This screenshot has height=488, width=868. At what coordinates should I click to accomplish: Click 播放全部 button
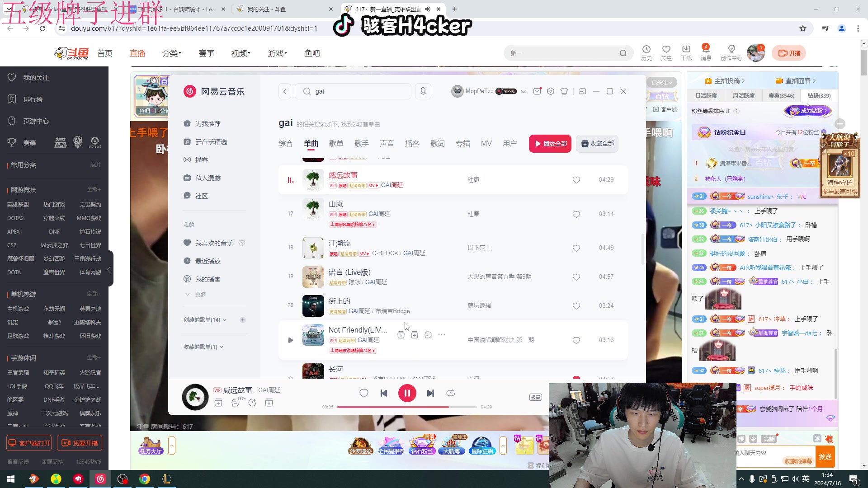click(550, 144)
